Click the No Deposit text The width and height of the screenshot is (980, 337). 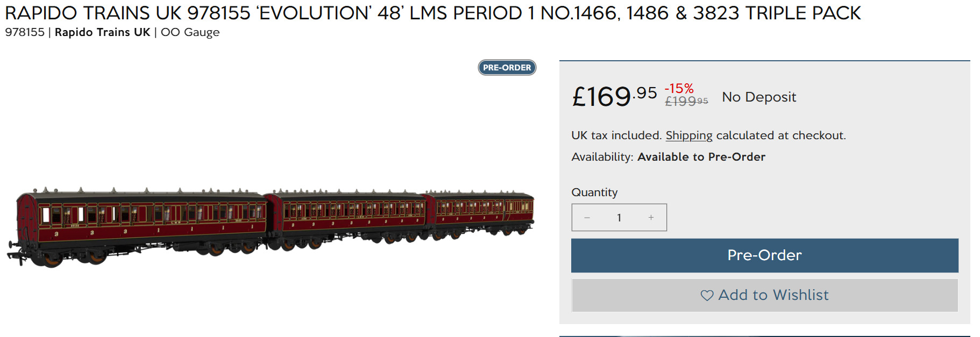[x=758, y=97]
